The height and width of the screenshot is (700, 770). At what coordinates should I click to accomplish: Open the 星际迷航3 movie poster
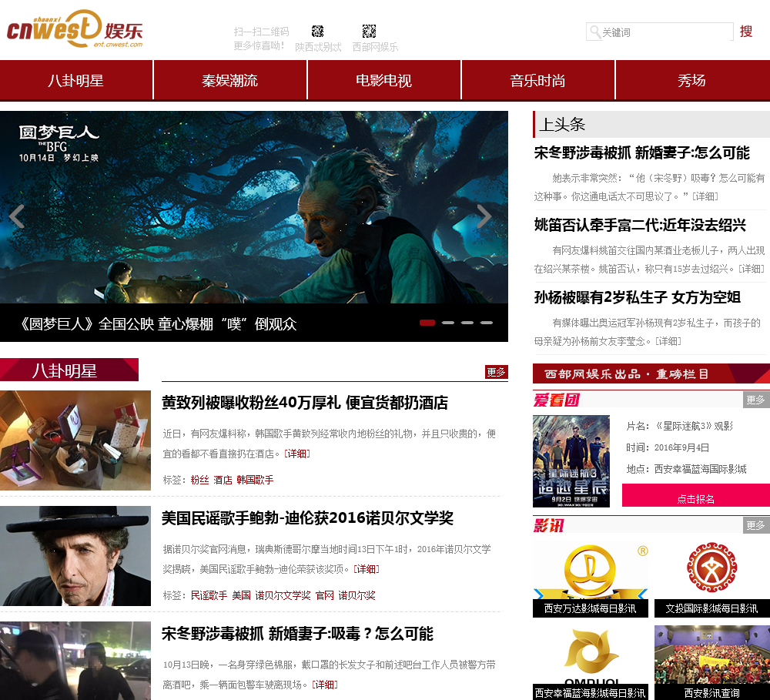pos(571,461)
